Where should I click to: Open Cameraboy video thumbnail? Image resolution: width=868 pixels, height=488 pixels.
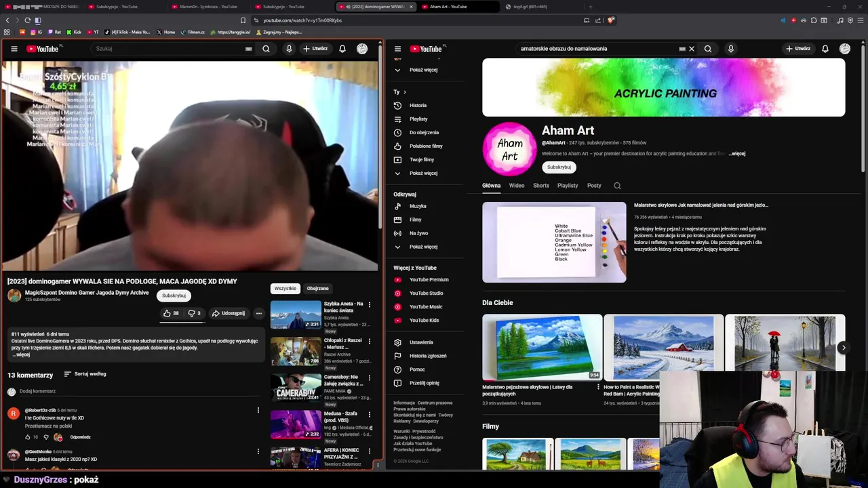[x=296, y=388]
